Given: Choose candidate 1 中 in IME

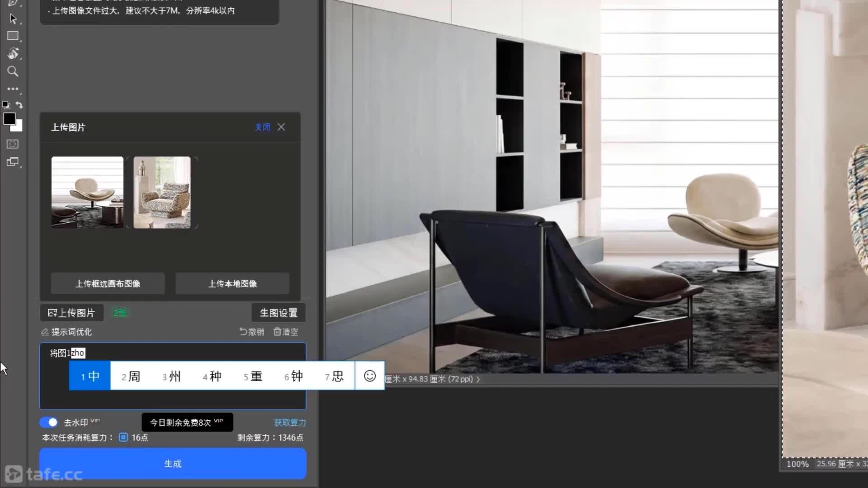Looking at the screenshot, I should (90, 376).
